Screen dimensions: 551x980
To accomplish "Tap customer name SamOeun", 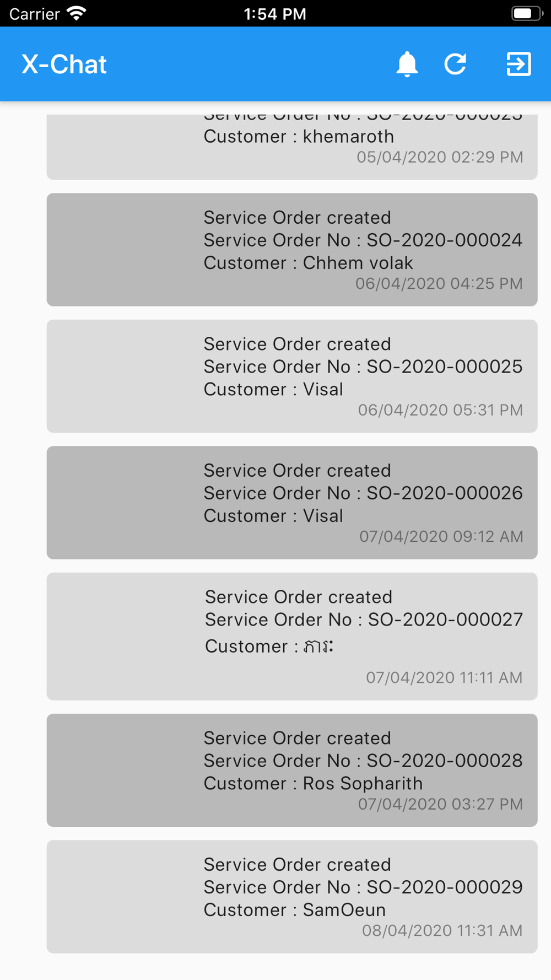I will [x=344, y=910].
